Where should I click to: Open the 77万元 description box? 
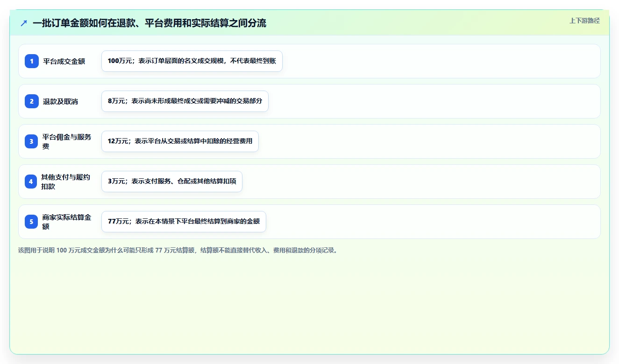pyautogui.click(x=184, y=222)
